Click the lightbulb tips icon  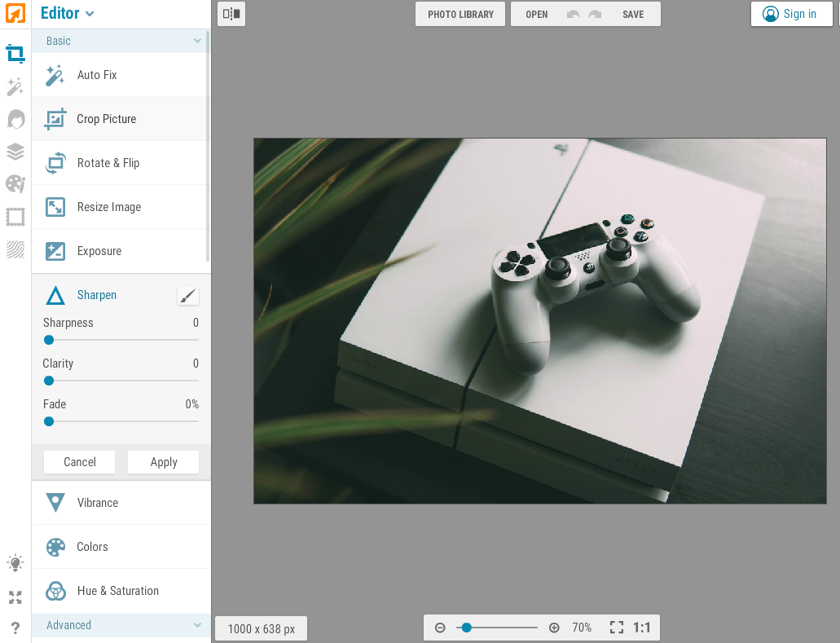point(15,562)
